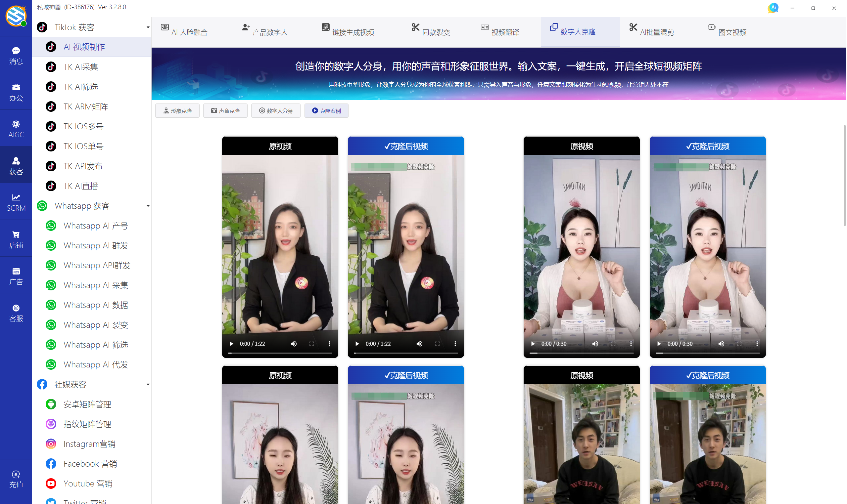Open the 消息 messages sidebar icon

[x=16, y=55]
